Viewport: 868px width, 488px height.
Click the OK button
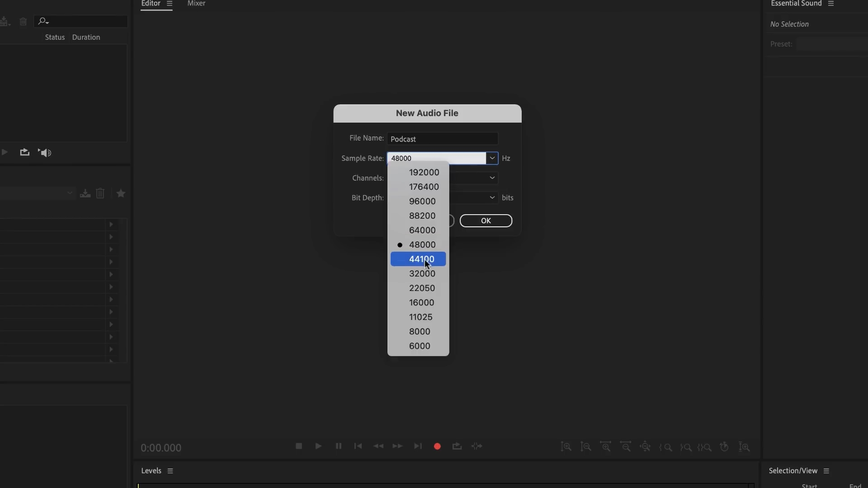point(486,221)
